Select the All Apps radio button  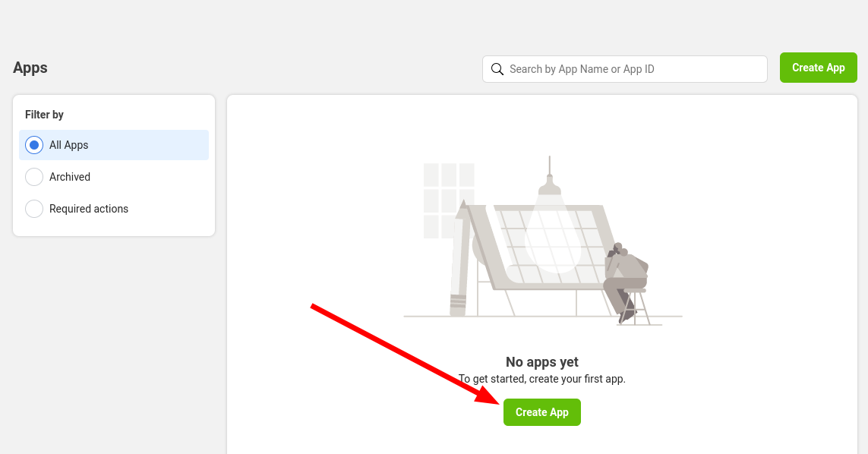tap(34, 145)
